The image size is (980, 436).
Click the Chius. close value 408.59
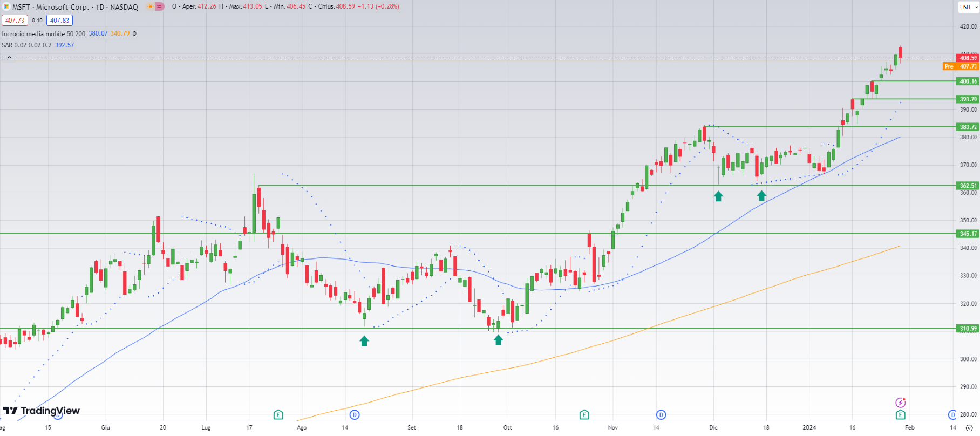[345, 6]
